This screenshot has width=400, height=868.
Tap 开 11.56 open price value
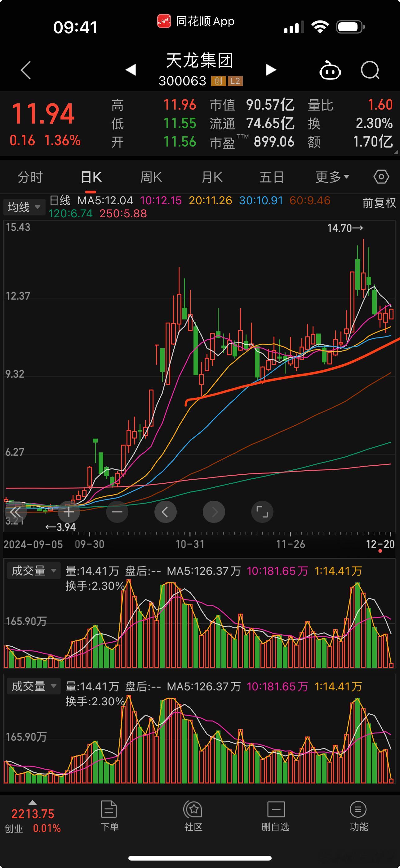180,142
